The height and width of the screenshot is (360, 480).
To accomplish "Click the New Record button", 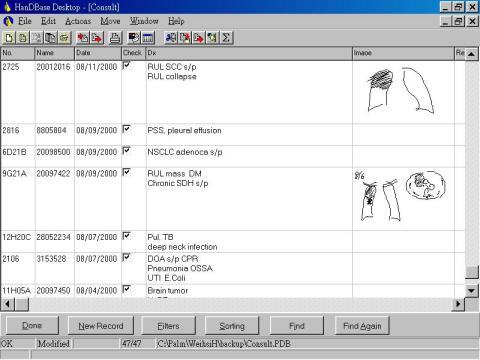I will [x=101, y=326].
